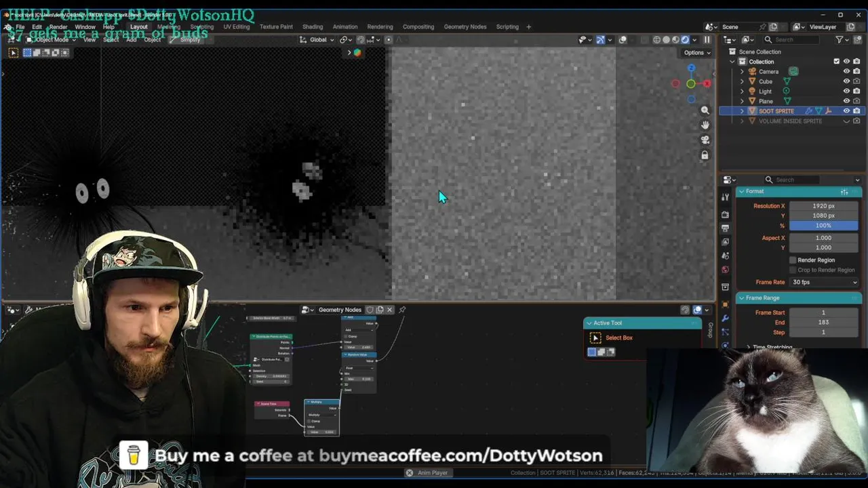
Task: Click the Aspect X value field
Action: (x=823, y=238)
